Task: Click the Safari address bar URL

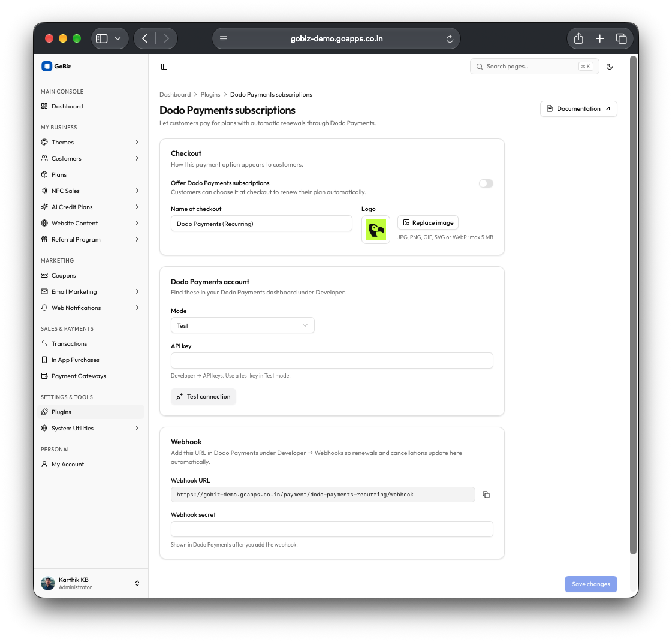Action: coord(336,38)
